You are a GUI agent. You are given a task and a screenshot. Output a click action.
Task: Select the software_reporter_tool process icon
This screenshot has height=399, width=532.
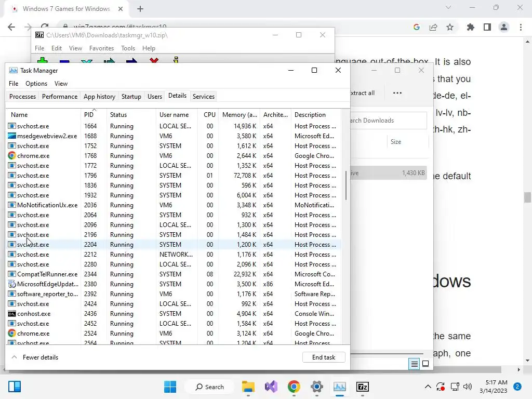12,294
